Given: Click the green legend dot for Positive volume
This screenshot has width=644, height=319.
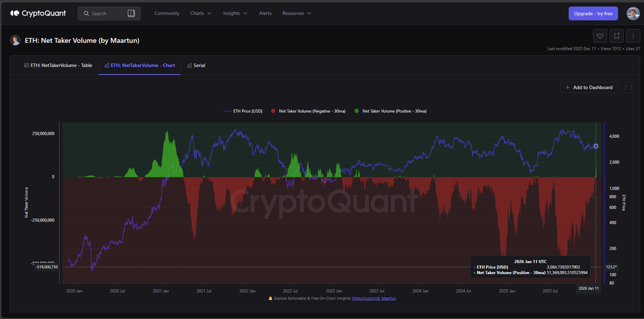Looking at the screenshot, I should click(356, 111).
